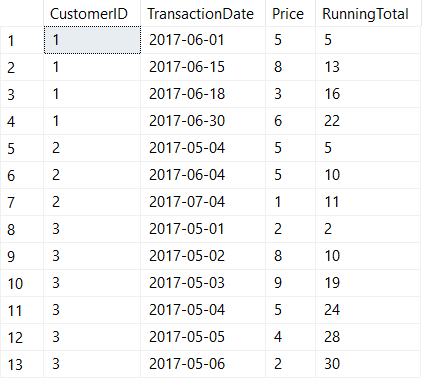This screenshot has width=426, height=386.
Task: Click date cell 2017-05-06
Action: click(x=203, y=364)
